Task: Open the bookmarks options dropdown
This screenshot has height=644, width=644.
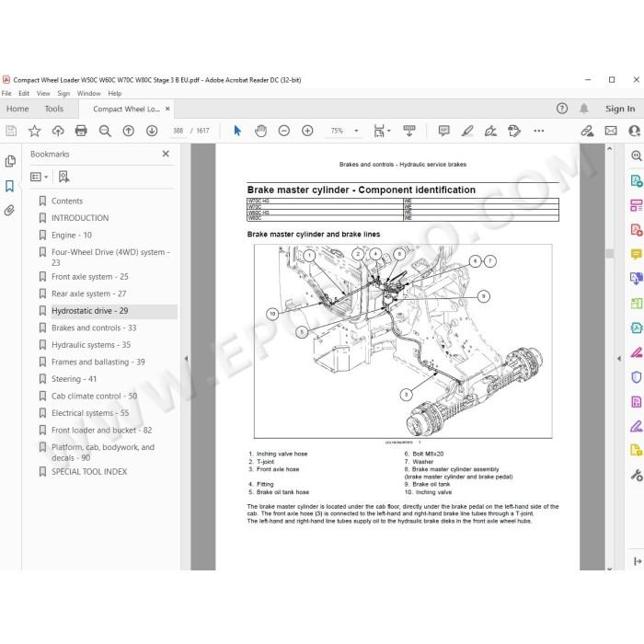Action: [40, 177]
